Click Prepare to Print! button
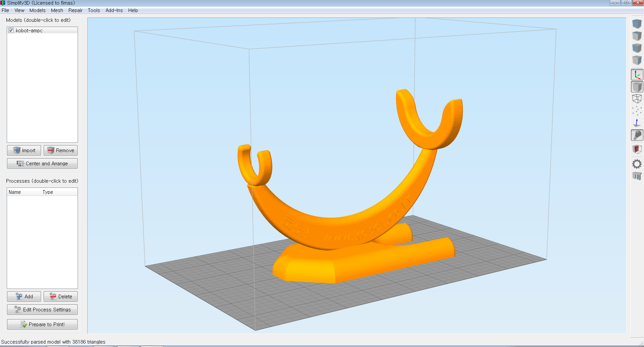Screen dimensions: 644x347 click(x=42, y=324)
